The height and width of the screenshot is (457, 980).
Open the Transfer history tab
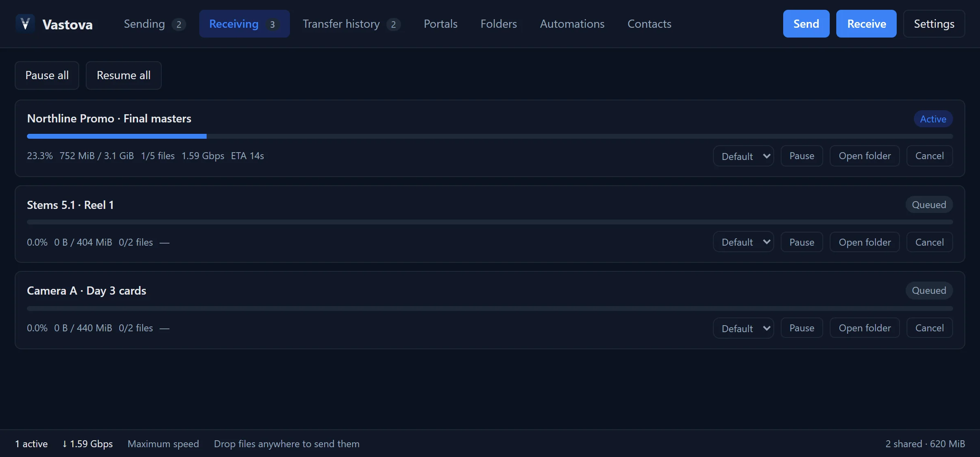351,24
